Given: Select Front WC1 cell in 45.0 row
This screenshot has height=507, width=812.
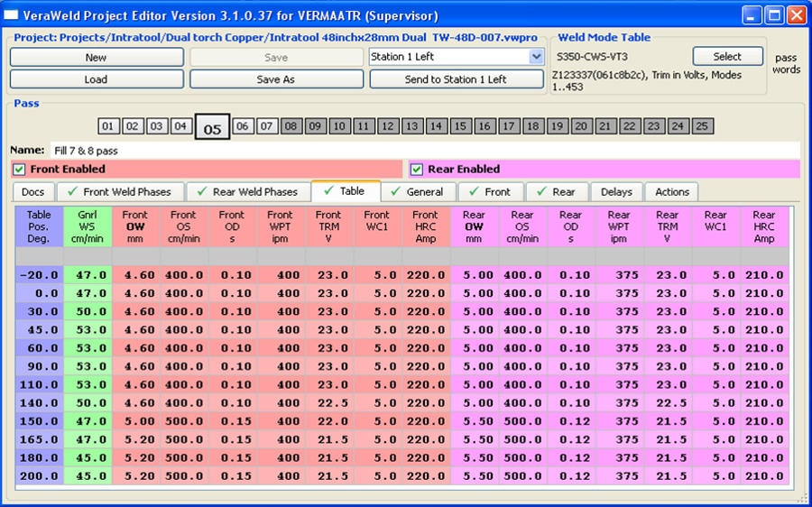Looking at the screenshot, I should click(377, 330).
